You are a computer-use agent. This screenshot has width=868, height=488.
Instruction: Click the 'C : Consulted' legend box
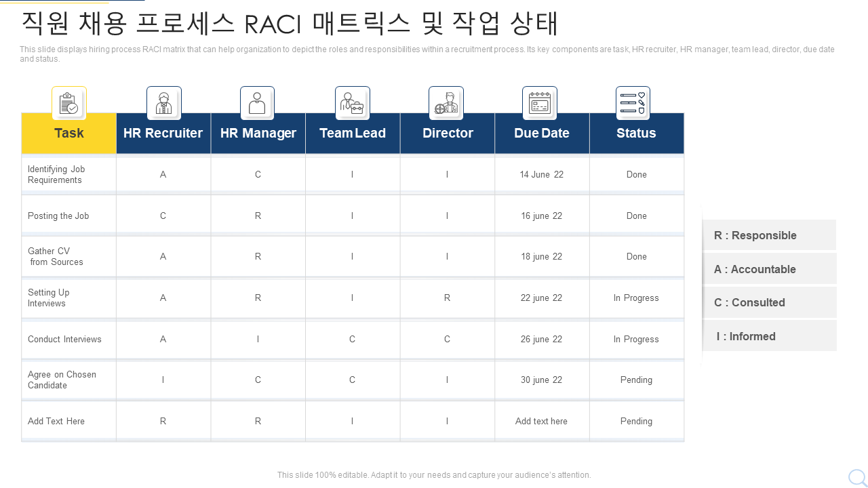click(x=770, y=302)
